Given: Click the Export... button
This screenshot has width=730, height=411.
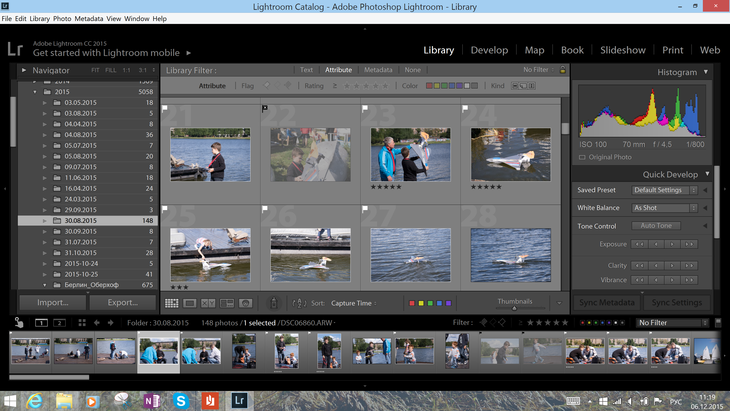Looking at the screenshot, I should [x=122, y=303].
